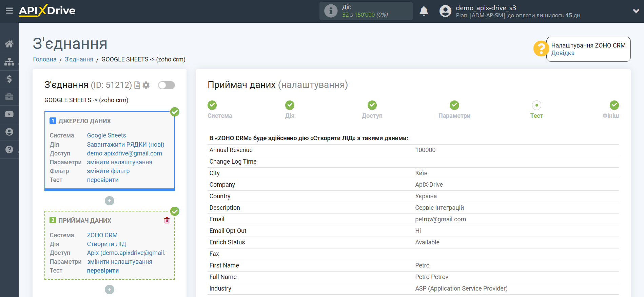The width and height of the screenshot is (644, 297).
Task: Expand the account dropdown chevron
Action: tap(636, 11)
